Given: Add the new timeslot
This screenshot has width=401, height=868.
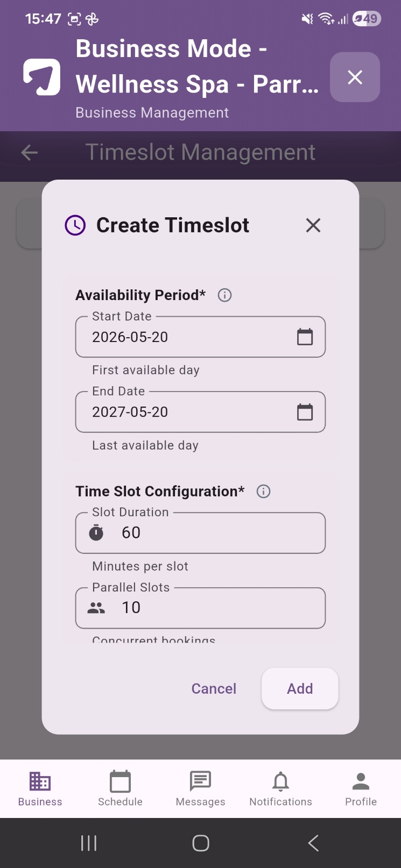Looking at the screenshot, I should coord(300,689).
